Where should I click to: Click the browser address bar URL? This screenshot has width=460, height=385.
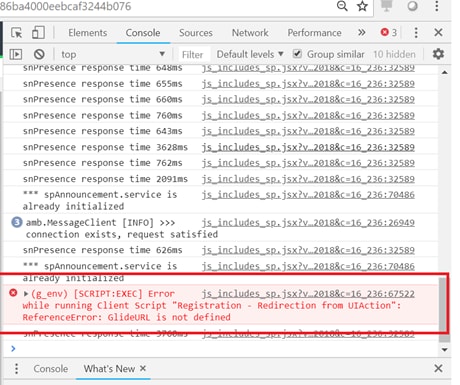pos(66,6)
